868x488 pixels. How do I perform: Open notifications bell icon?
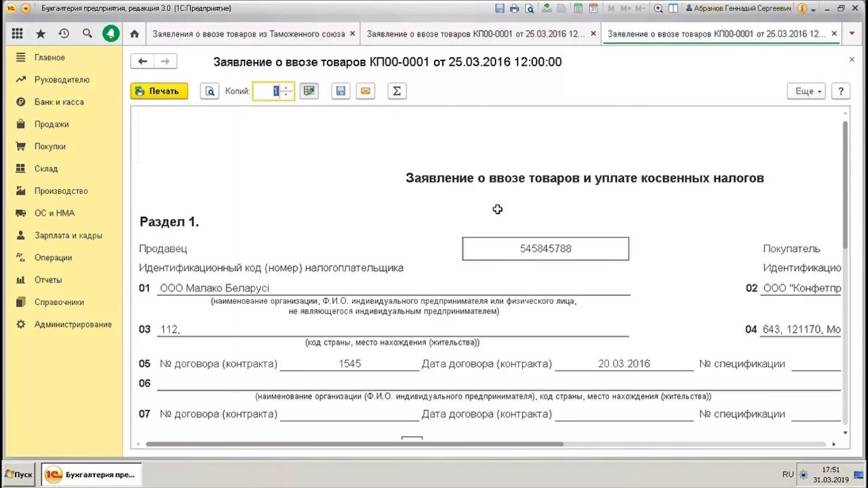point(111,34)
